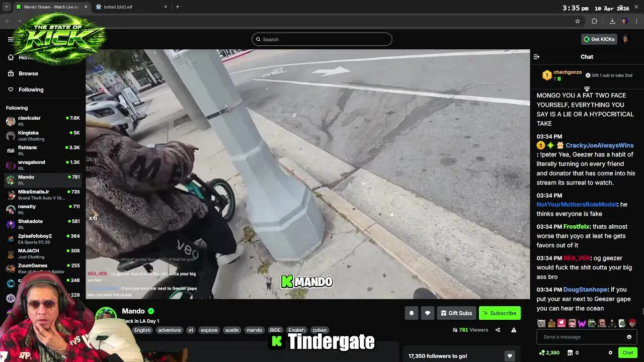644x362 pixels.
Task: Open the share stream icon
Action: (x=498, y=330)
